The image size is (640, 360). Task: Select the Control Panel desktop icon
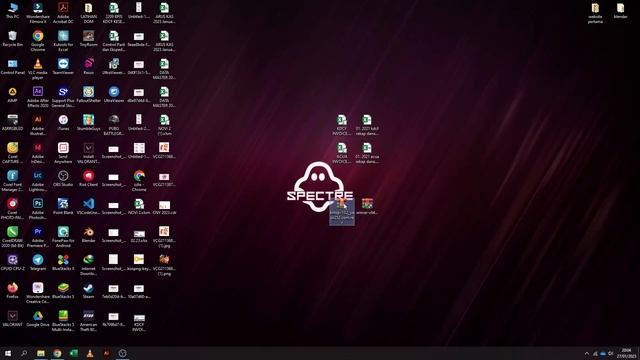click(13, 67)
